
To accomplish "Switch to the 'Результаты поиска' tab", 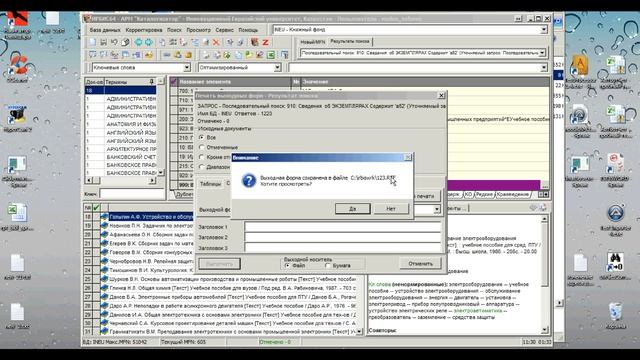I will click(x=350, y=42).
